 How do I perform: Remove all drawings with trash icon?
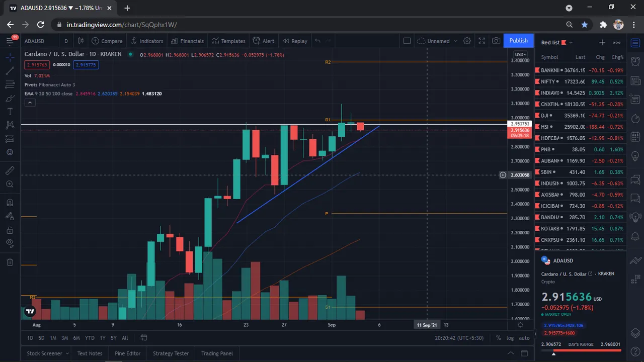point(10,262)
